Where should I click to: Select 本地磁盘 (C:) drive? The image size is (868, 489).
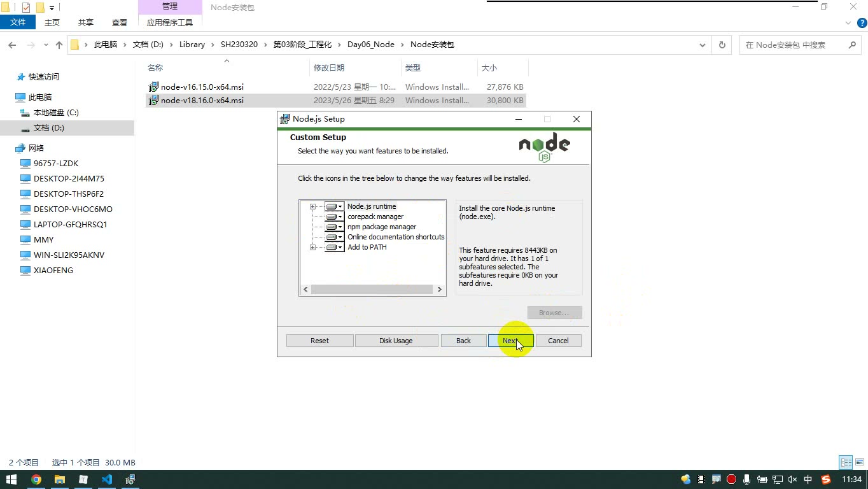pos(56,112)
